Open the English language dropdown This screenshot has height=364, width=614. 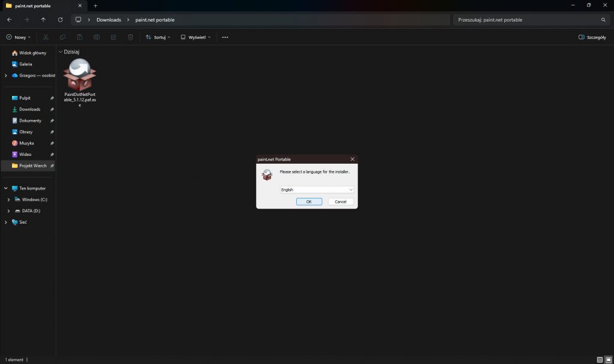317,189
